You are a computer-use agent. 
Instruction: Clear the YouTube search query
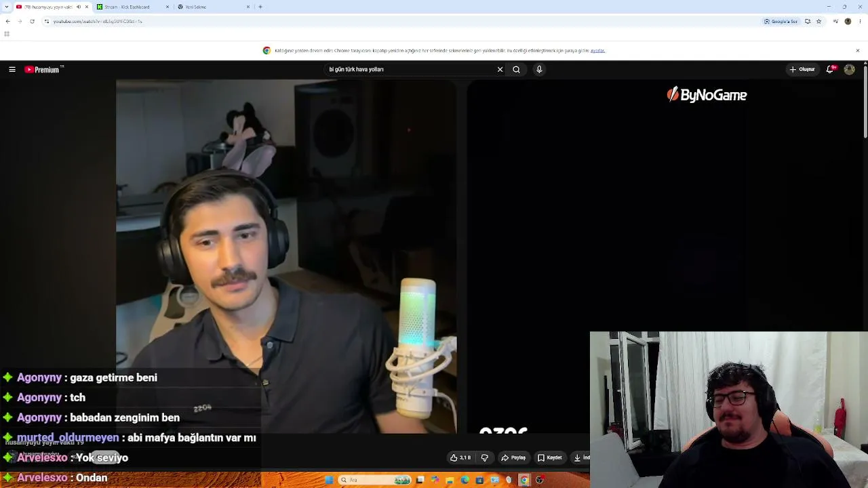click(x=500, y=69)
